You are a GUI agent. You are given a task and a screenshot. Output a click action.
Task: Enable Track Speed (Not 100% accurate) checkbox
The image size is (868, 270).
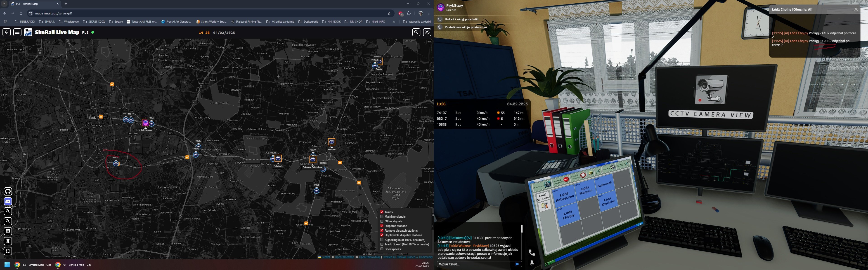382,244
